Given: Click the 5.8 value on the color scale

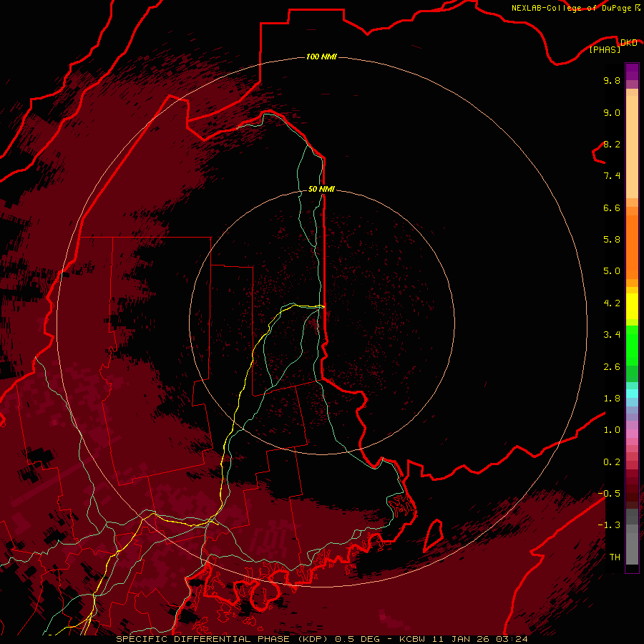Looking at the screenshot, I should [612, 240].
